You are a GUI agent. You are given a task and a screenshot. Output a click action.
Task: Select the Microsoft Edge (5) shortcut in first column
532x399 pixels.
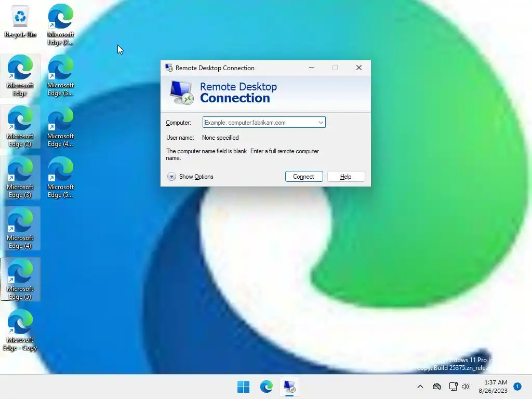pyautogui.click(x=20, y=279)
